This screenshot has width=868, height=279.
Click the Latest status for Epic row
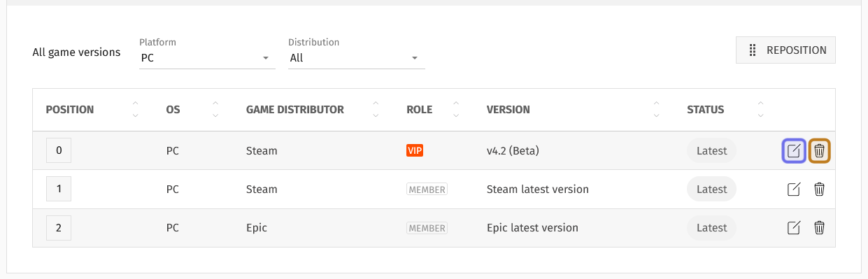click(x=712, y=227)
